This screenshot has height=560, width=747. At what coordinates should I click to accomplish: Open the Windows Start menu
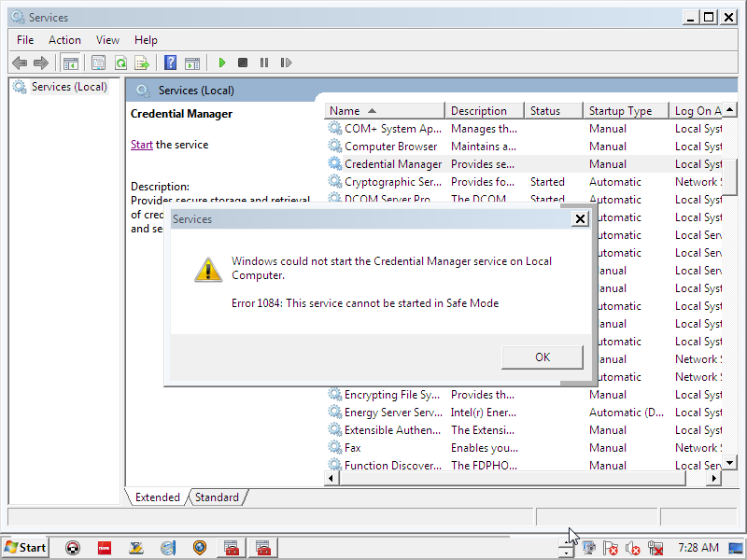point(25,548)
